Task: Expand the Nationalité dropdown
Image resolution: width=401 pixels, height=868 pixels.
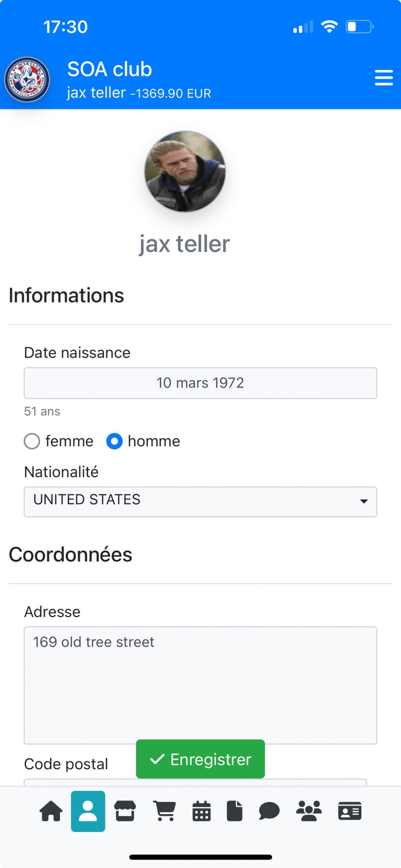Action: [x=200, y=501]
